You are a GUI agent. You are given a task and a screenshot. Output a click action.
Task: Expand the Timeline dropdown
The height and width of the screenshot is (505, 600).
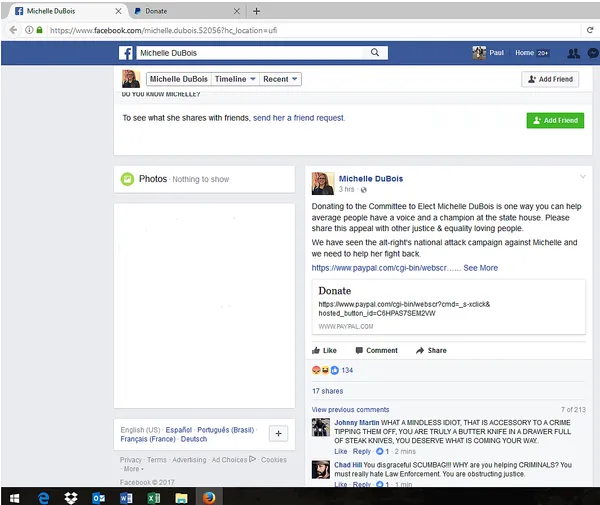coord(236,79)
